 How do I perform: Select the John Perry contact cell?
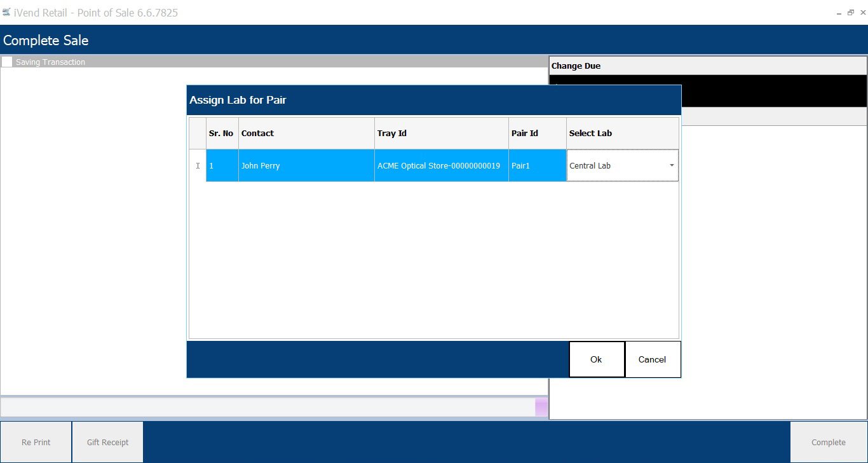click(306, 166)
